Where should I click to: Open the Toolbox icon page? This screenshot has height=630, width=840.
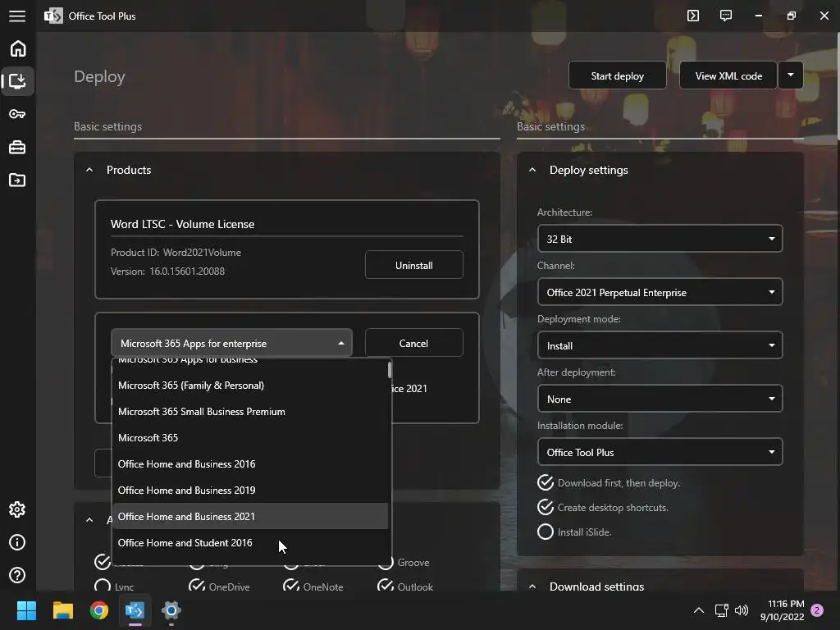point(18,147)
